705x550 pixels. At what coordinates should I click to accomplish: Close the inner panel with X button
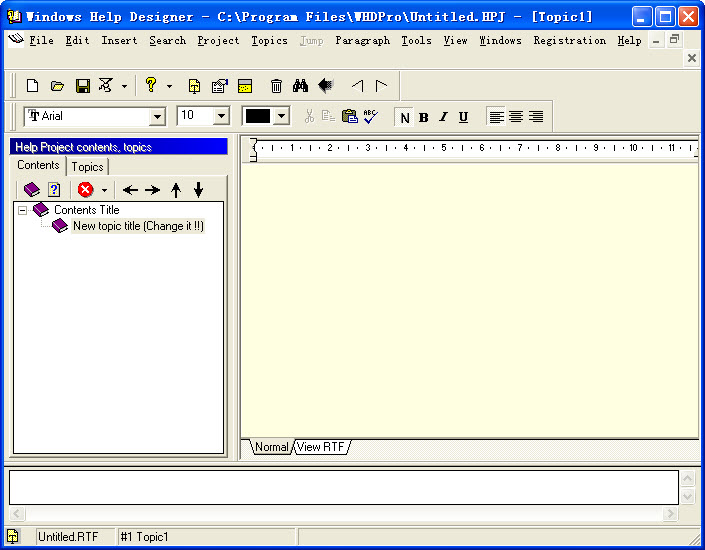coord(692,58)
